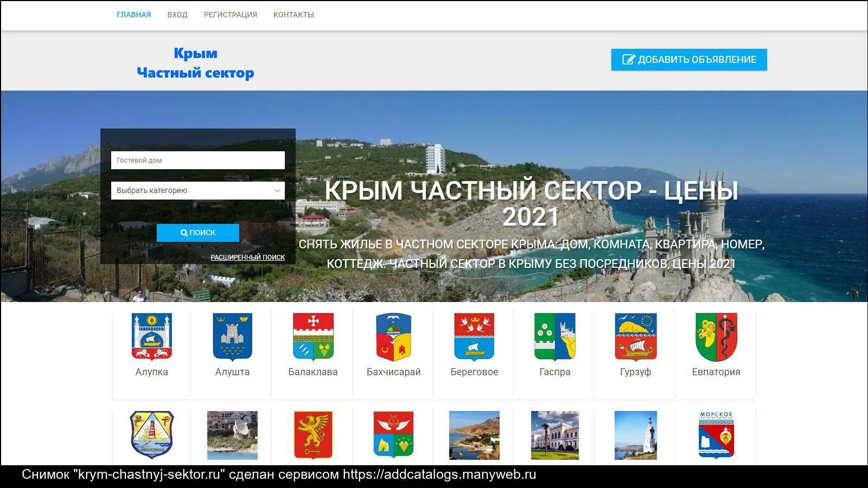Focus the Гостевой дом search field
The width and height of the screenshot is (868, 488).
point(198,160)
